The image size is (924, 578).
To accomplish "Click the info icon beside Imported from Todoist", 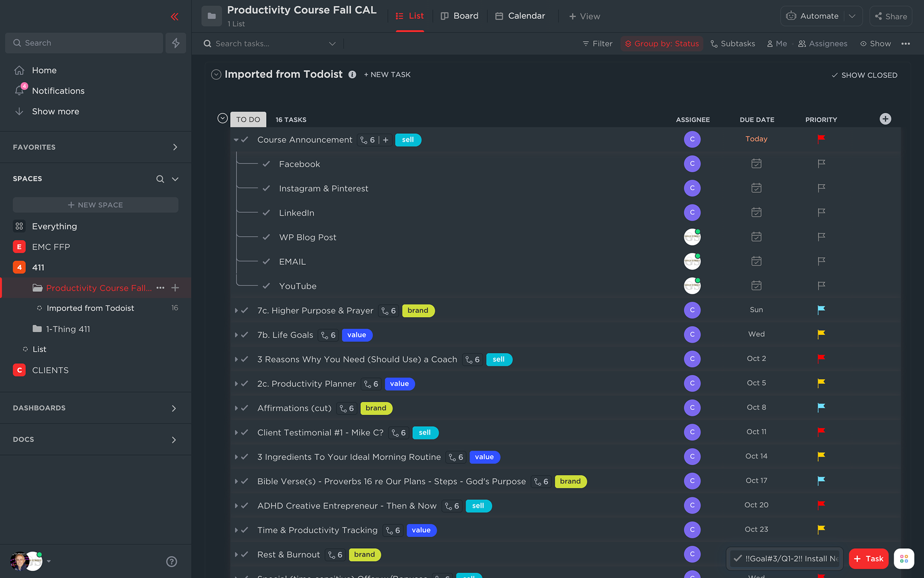I will click(x=352, y=75).
